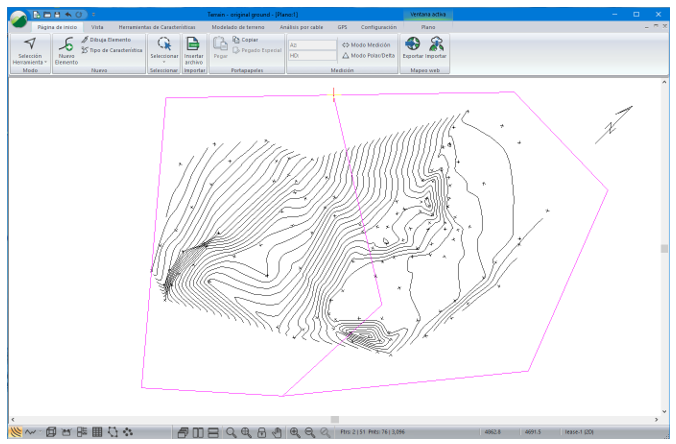Click the Exportar web map icon
Viewport: 676px width, 444px height.
pos(411,44)
